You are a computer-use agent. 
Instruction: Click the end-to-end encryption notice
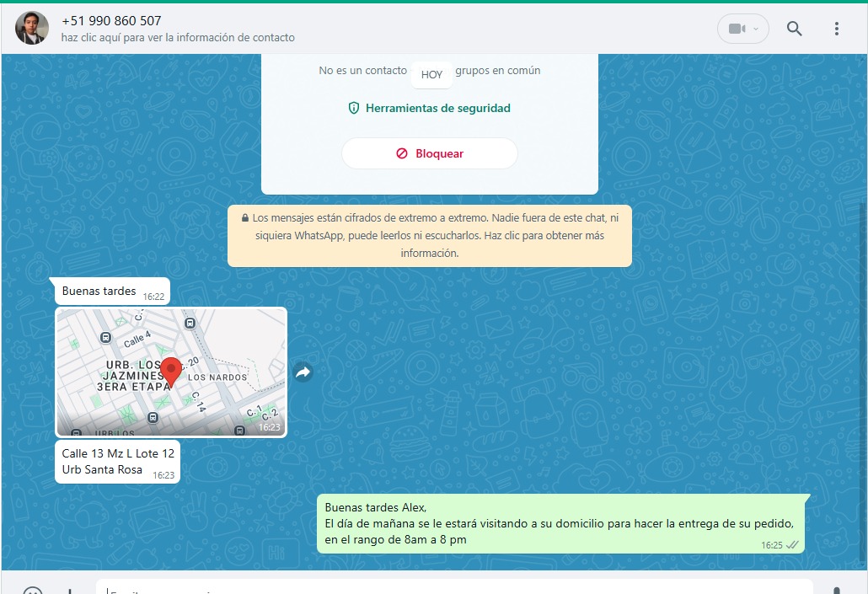click(429, 236)
